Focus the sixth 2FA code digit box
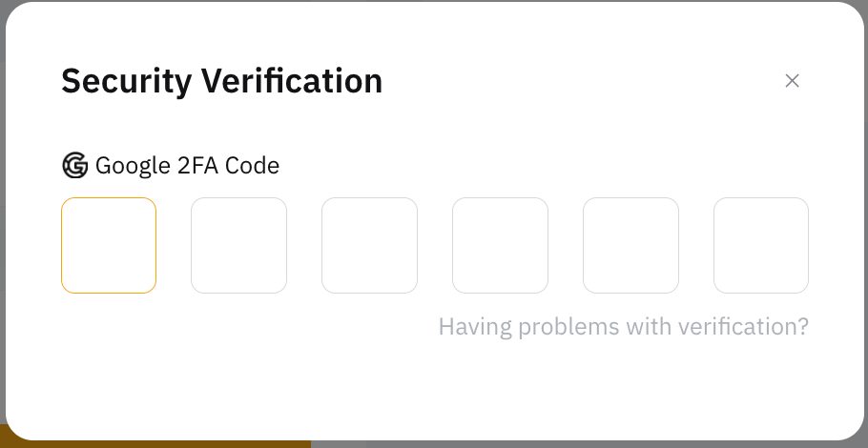This screenshot has width=868, height=448. [x=761, y=245]
